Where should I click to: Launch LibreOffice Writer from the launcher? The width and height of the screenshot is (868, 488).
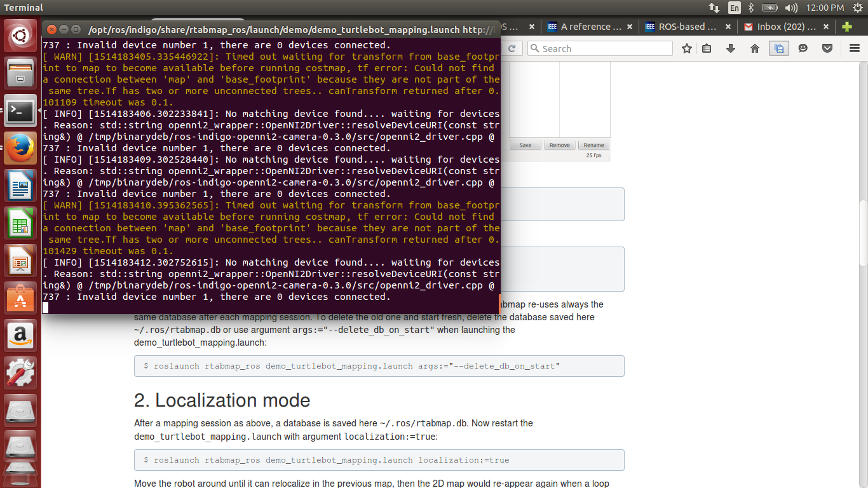pyautogui.click(x=20, y=188)
